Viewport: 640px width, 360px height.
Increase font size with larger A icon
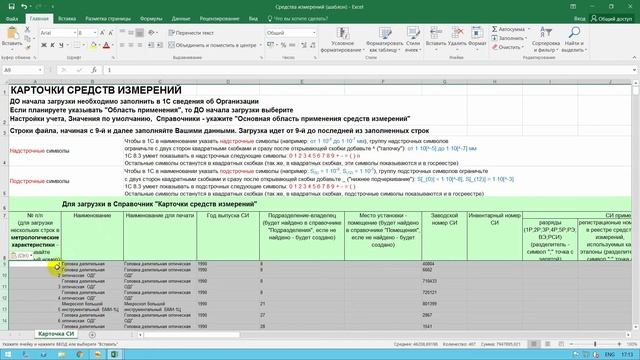tap(102, 33)
